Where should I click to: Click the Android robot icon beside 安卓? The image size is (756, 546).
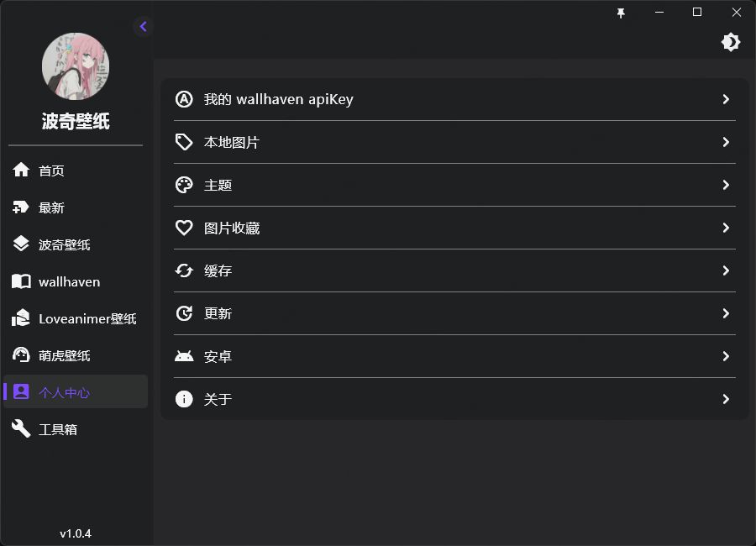point(184,356)
